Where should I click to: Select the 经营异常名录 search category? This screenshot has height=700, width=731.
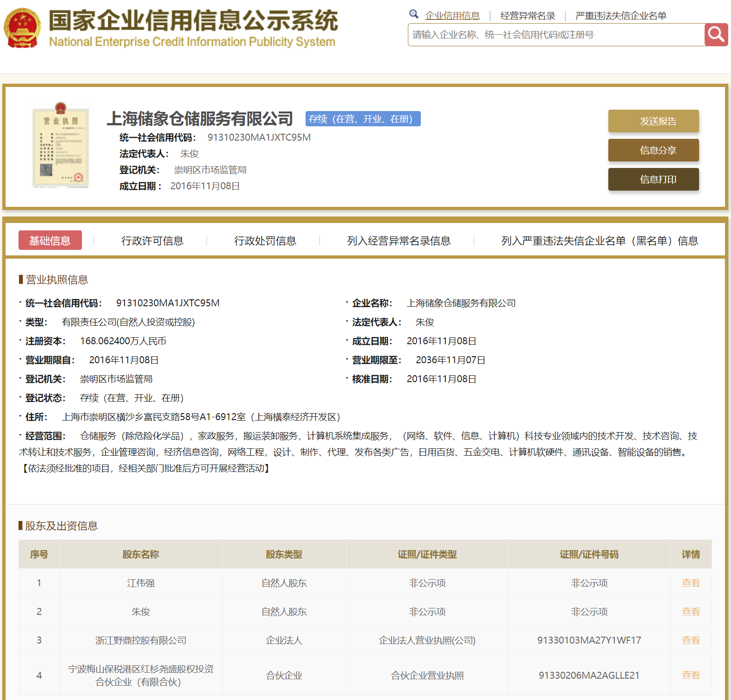point(528,16)
